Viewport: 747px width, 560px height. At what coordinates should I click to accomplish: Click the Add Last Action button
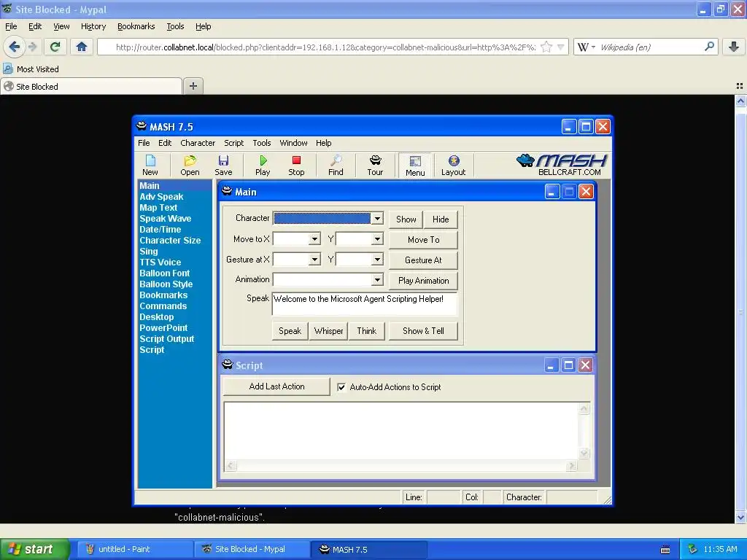[x=276, y=386]
